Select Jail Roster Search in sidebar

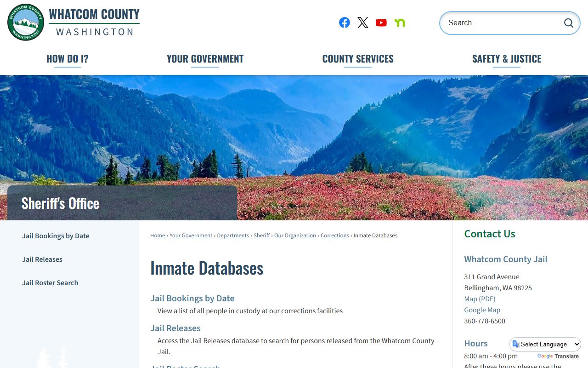50,283
